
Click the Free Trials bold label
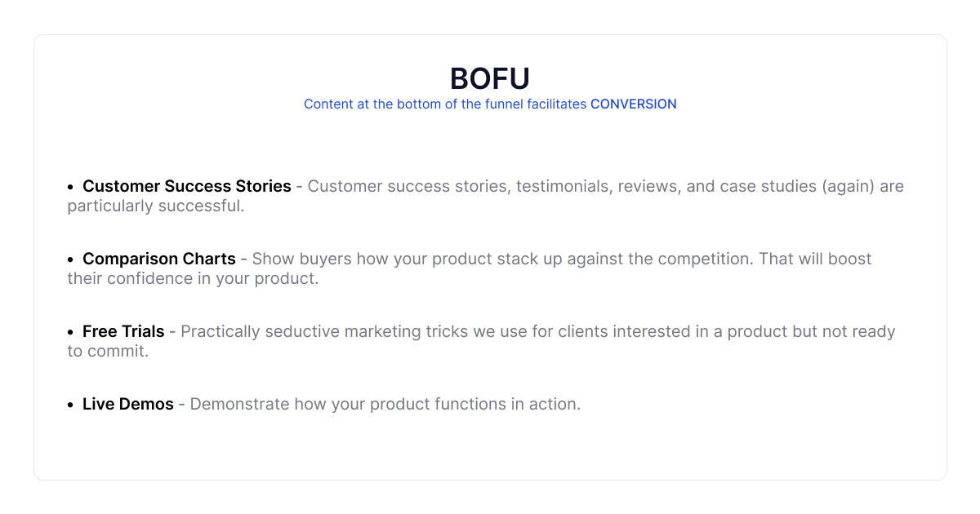tap(123, 331)
